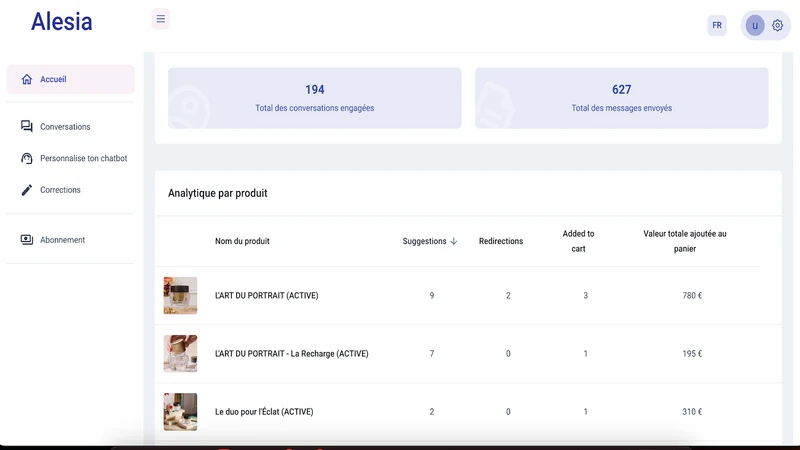Click the Alesia logo
The image size is (800, 450).
(x=61, y=21)
